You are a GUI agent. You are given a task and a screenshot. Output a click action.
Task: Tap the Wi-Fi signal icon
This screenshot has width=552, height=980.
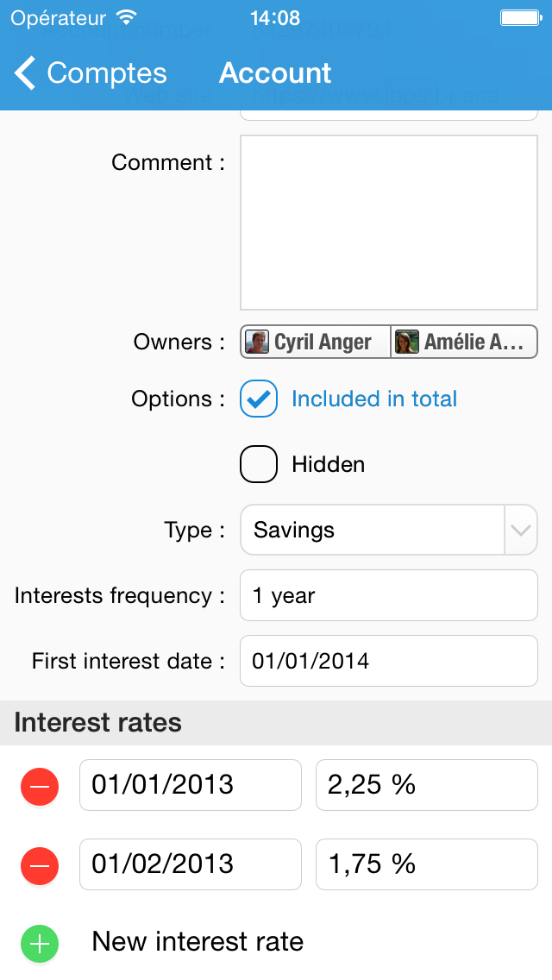tap(127, 17)
